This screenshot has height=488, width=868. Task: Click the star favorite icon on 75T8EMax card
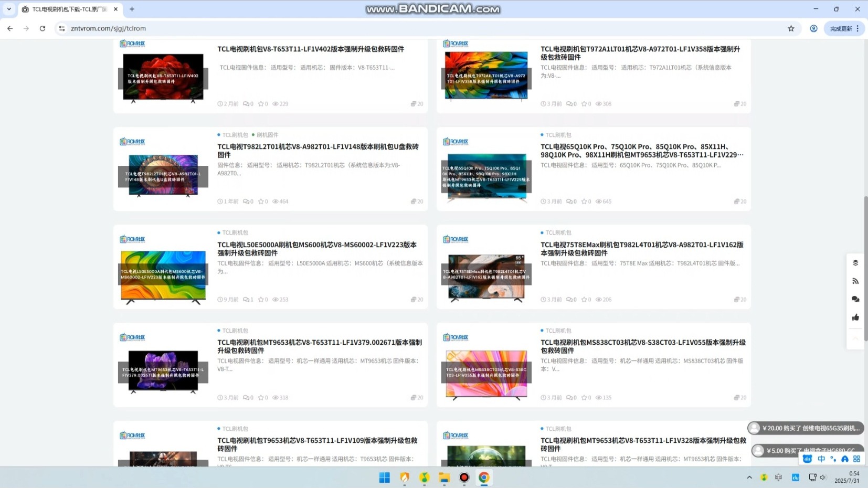pos(584,300)
